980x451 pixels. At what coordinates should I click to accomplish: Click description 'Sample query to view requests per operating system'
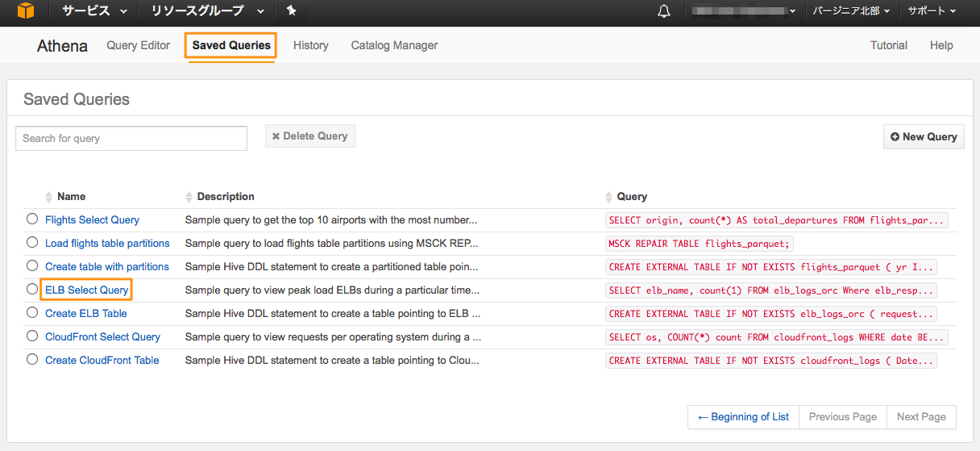pos(334,336)
